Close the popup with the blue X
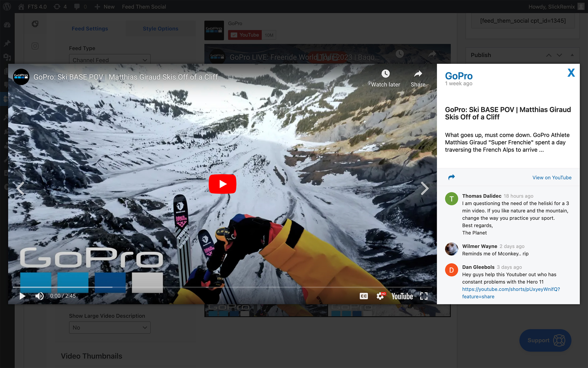This screenshot has width=588, height=368. (x=571, y=73)
